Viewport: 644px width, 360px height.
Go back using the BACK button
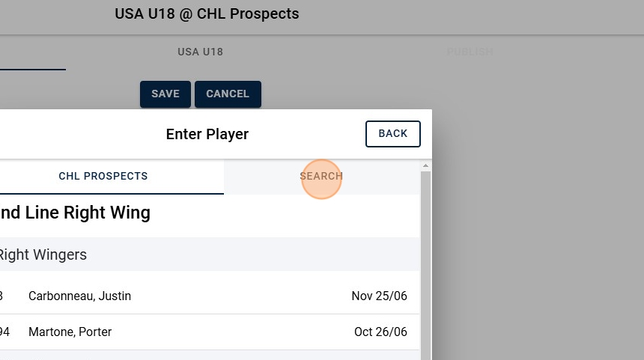392,134
